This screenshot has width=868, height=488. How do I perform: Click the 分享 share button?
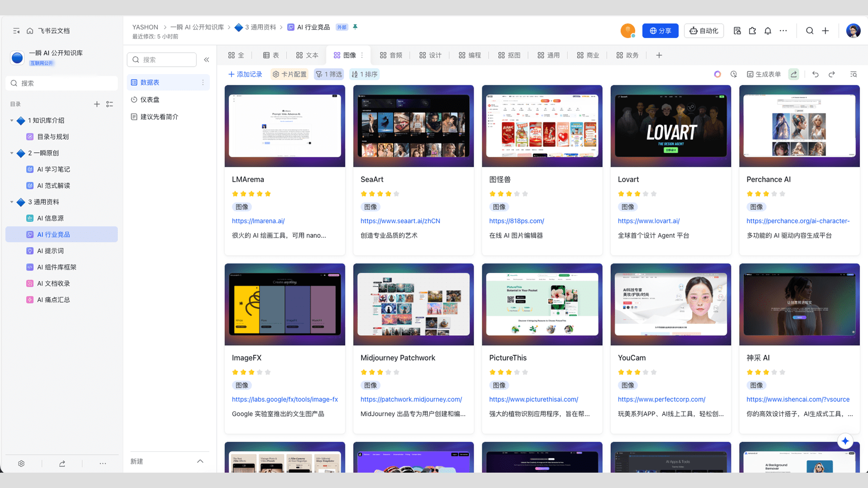(660, 31)
